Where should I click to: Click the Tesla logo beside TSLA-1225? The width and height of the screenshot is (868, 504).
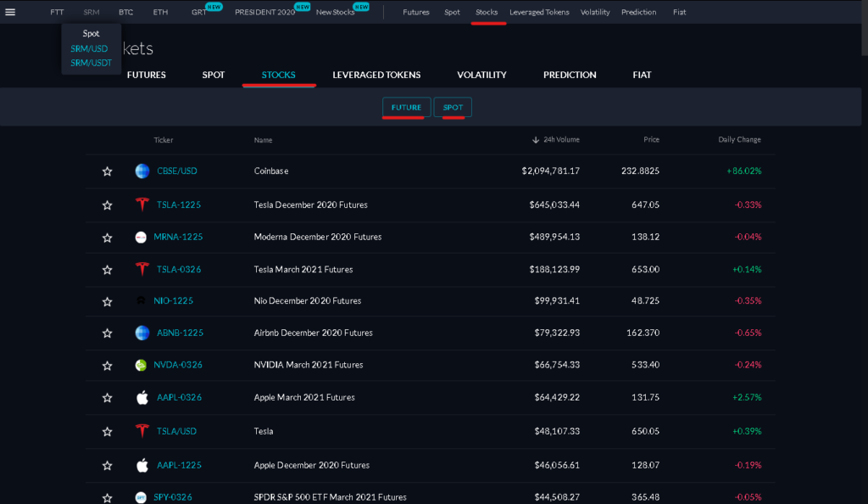142,205
